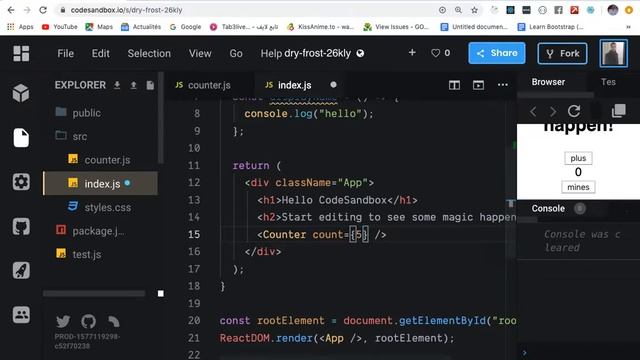The image size is (640, 360).
Task: Click the preview window icon in editor toolbar
Action: pyautogui.click(x=478, y=85)
